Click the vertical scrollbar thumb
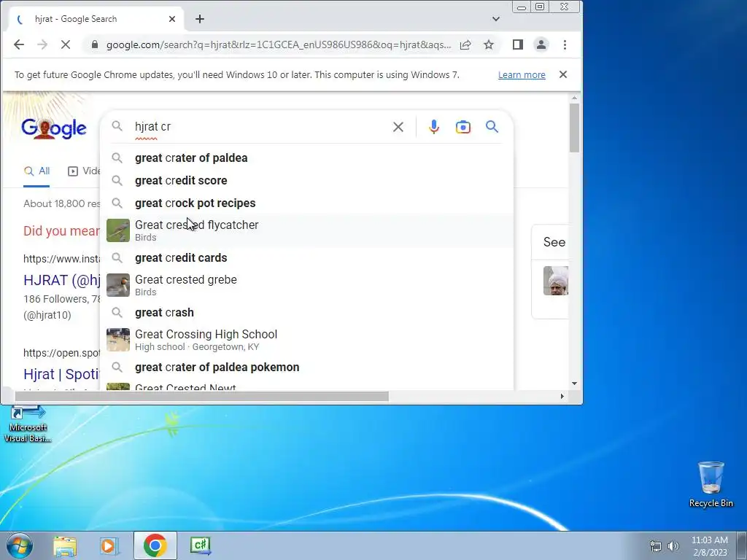The height and width of the screenshot is (560, 747). 574,128
